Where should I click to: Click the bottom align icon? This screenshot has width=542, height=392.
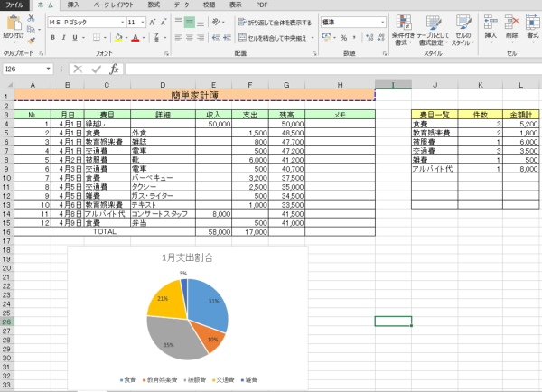click(201, 23)
